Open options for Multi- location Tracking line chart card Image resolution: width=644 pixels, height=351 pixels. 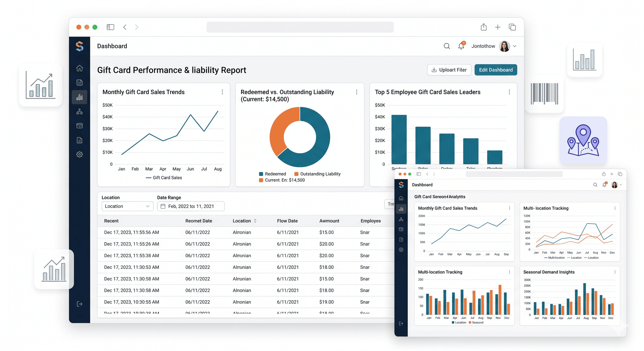pyautogui.click(x=615, y=208)
